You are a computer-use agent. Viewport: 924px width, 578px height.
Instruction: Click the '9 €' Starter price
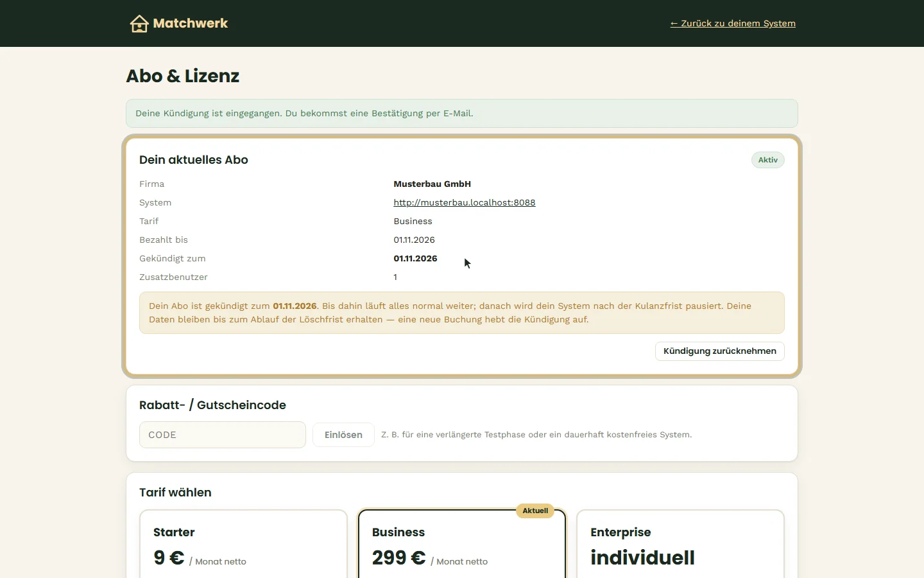pos(169,557)
